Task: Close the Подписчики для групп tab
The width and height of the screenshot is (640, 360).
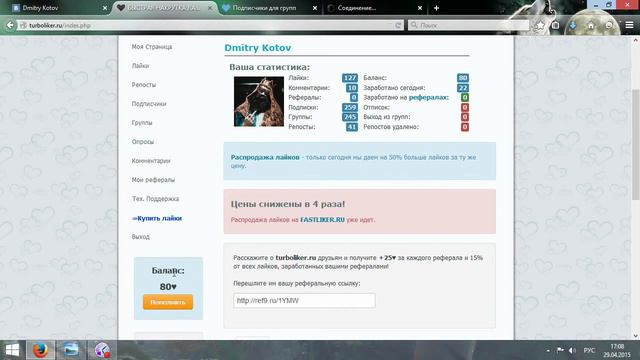Action: (x=315, y=8)
